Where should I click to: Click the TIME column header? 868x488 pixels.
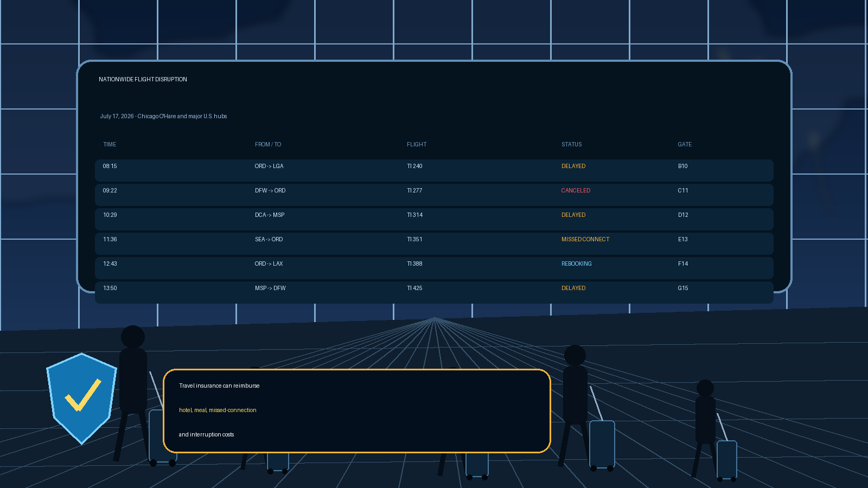point(110,145)
